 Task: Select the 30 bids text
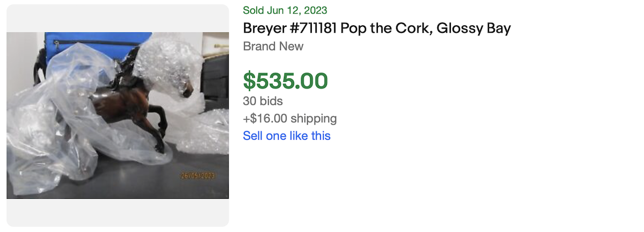[262, 101]
